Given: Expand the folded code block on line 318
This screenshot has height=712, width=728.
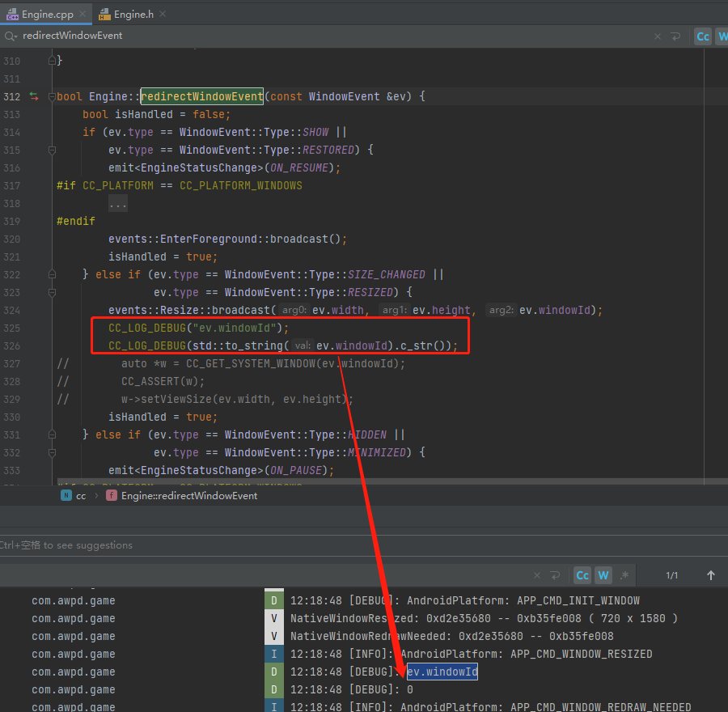Looking at the screenshot, I should point(118,204).
